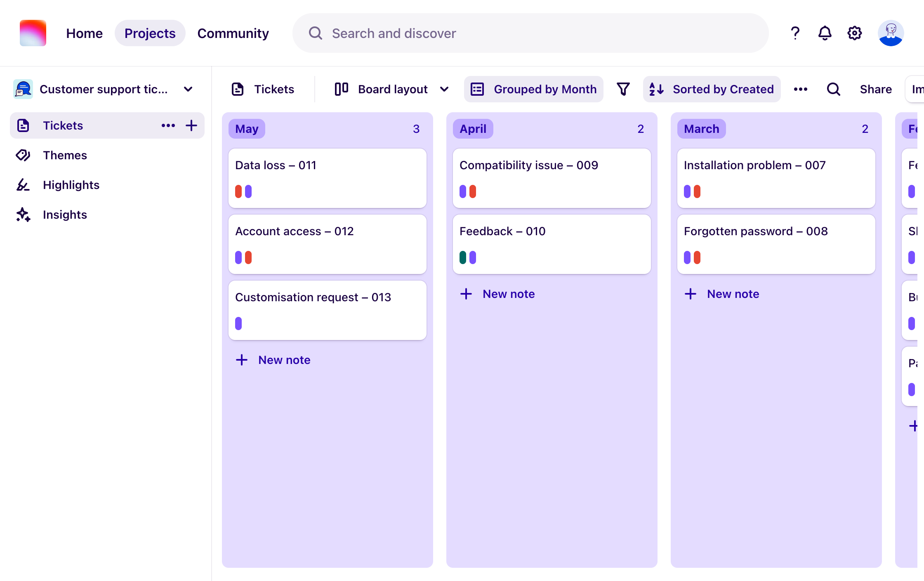Add a New note in the April column

[x=497, y=294]
